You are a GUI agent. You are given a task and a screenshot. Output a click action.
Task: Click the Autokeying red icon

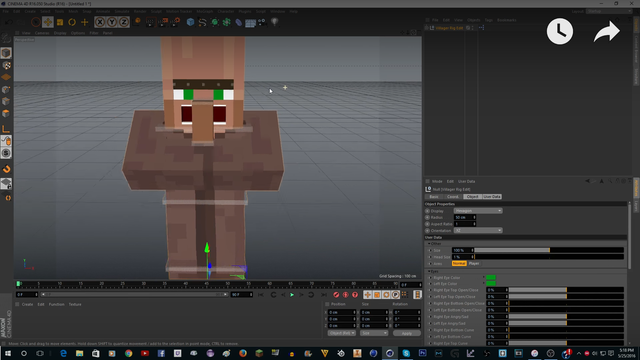coord(345,294)
